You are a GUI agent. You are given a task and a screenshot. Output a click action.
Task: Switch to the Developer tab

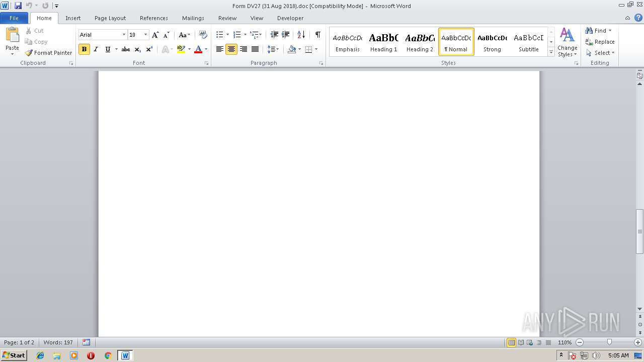[x=290, y=18]
